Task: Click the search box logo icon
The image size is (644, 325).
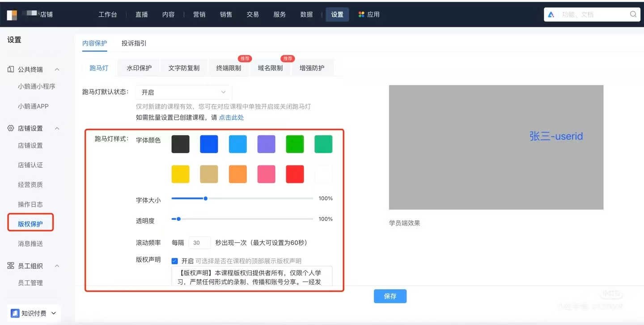Action: point(551,14)
